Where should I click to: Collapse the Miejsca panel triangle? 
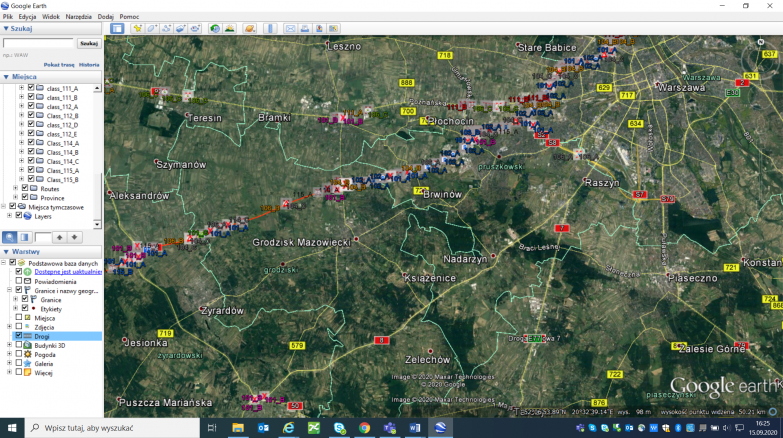[x=6, y=77]
